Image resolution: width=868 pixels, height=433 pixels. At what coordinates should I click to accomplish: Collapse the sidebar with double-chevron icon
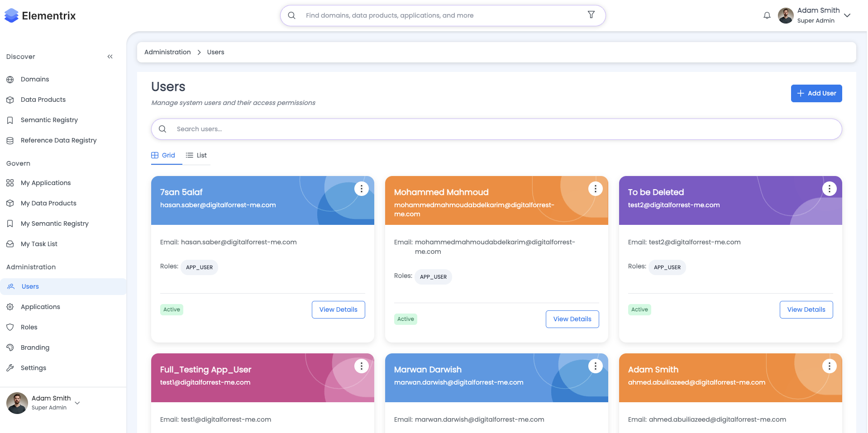(x=110, y=57)
